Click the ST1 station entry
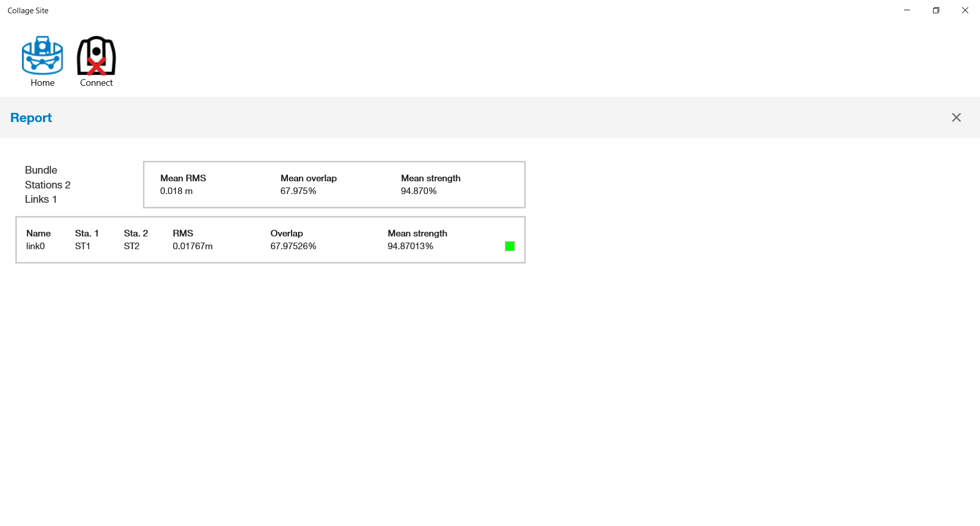This screenshot has width=980, height=526. (83, 246)
